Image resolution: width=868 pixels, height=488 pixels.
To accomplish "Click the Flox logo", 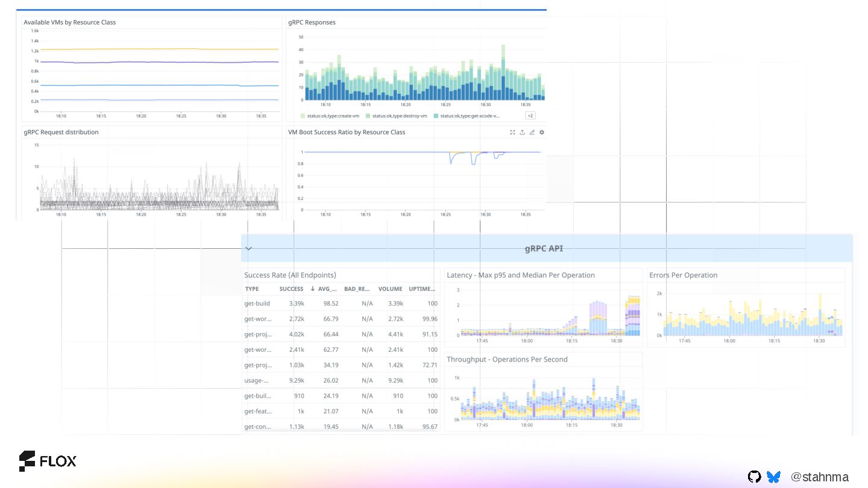I will tap(48, 461).
